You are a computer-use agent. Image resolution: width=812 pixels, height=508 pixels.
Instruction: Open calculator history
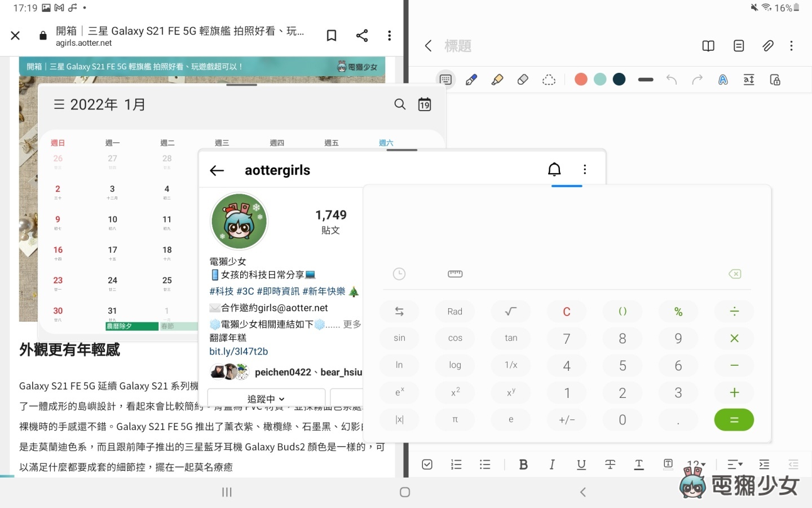coord(399,274)
